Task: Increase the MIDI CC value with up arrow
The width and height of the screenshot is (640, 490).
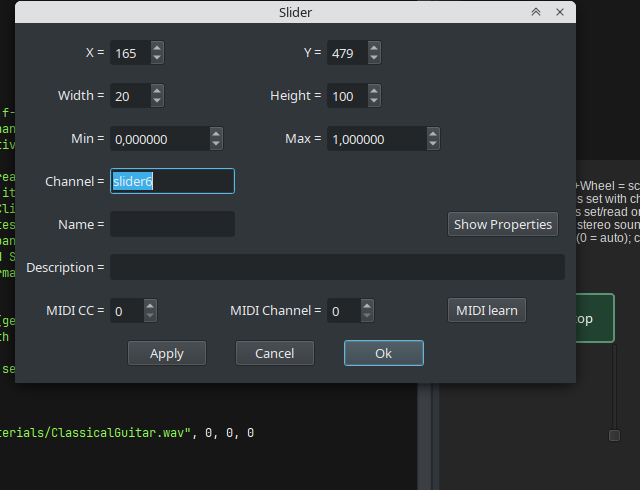Action: (150, 305)
